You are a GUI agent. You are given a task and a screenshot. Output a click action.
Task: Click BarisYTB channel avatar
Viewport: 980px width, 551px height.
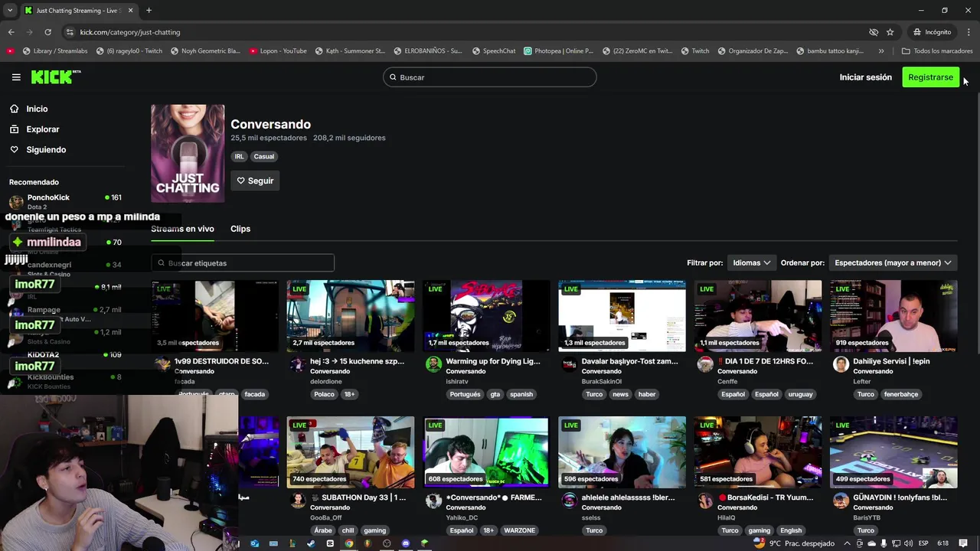tap(841, 500)
